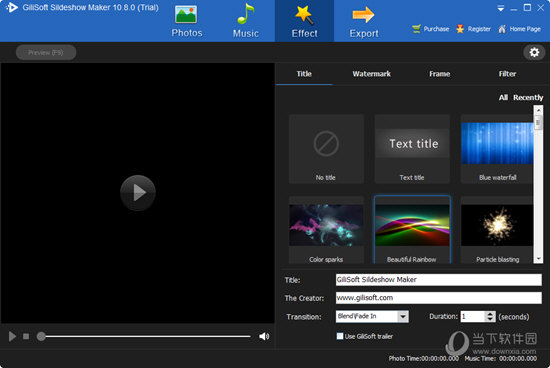The width and height of the screenshot is (550, 368).
Task: Click the Photo Time status text
Action: [x=423, y=359]
